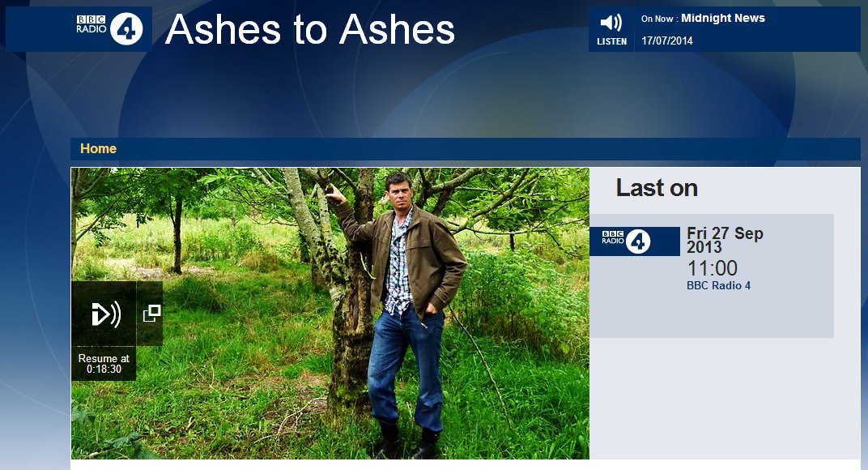
Task: Click the 17/07/2014 date in header
Action: pos(667,41)
